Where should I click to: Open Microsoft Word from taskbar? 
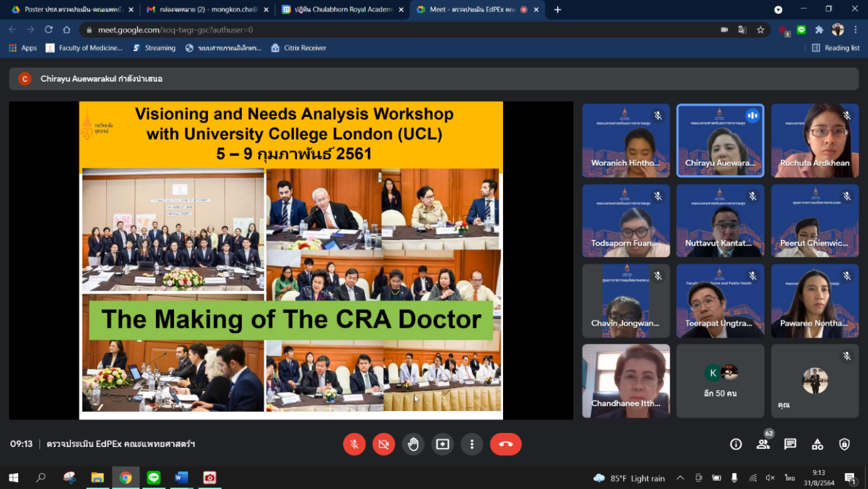pos(182,478)
